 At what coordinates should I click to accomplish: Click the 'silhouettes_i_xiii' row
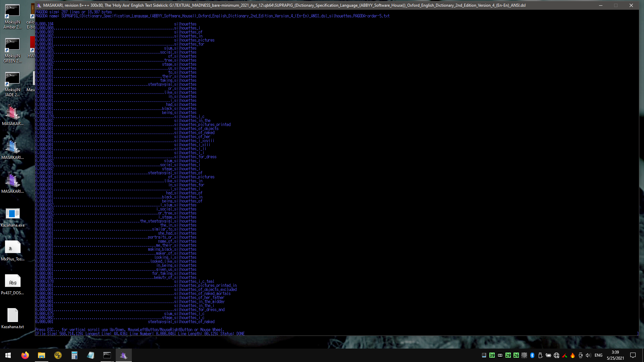[x=123, y=144]
